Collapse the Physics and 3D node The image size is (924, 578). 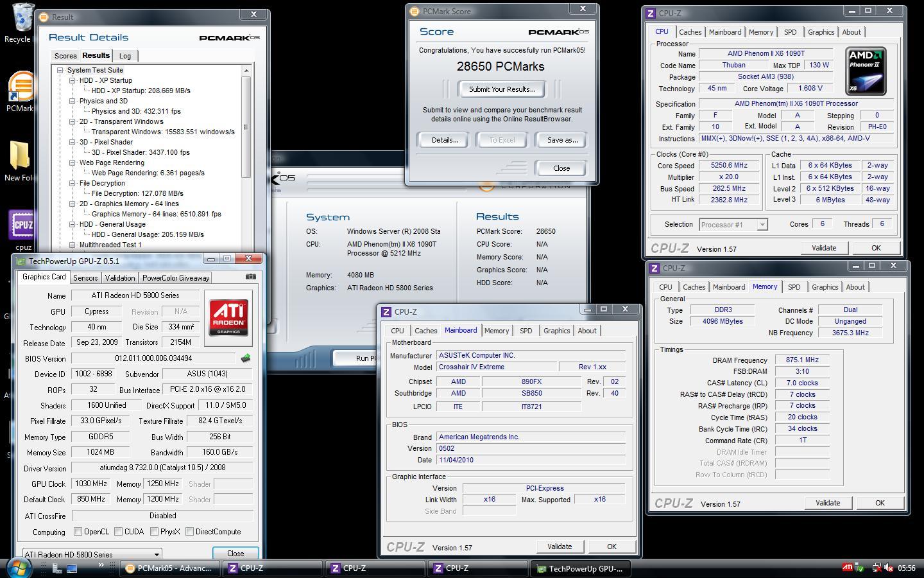pos(73,101)
